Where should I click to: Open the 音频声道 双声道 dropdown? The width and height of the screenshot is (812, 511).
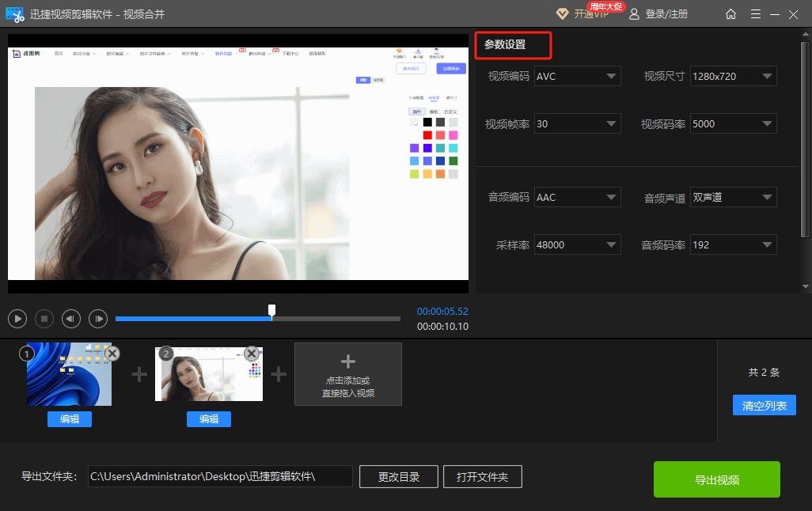tap(732, 197)
